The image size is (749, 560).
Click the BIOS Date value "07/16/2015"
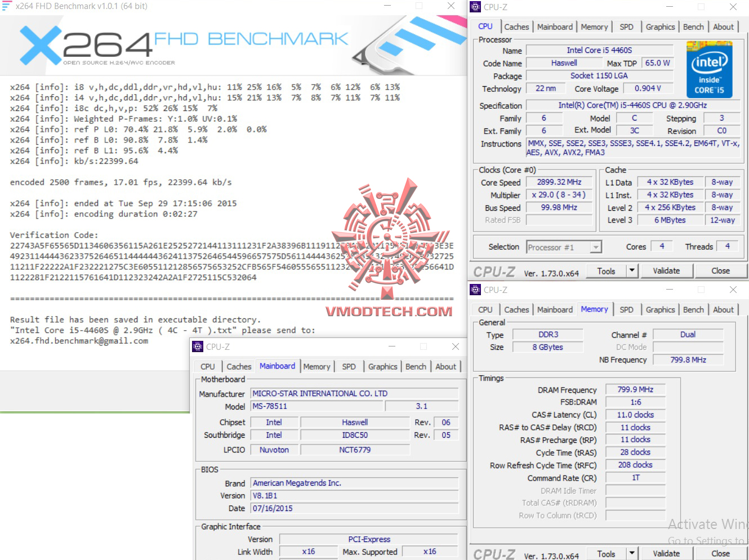pyautogui.click(x=354, y=509)
